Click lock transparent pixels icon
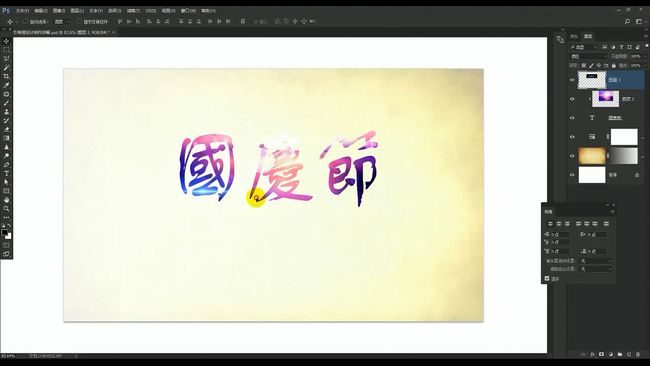The image size is (650, 366). (x=584, y=65)
